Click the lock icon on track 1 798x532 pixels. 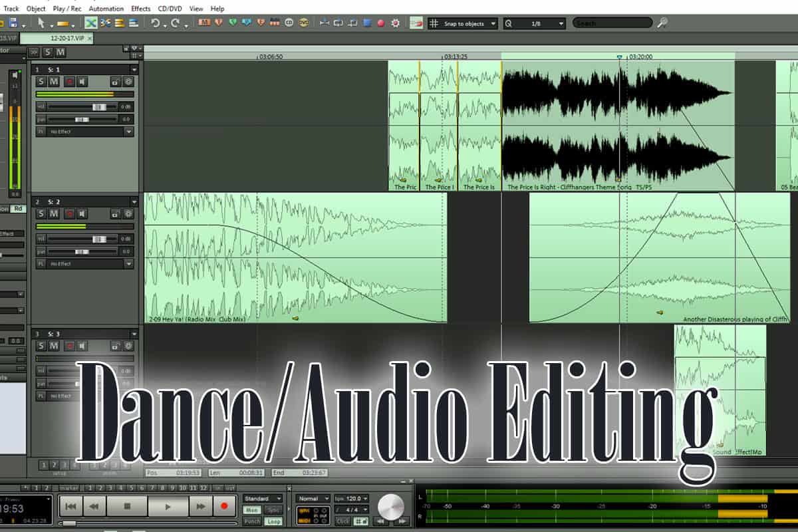point(115,82)
